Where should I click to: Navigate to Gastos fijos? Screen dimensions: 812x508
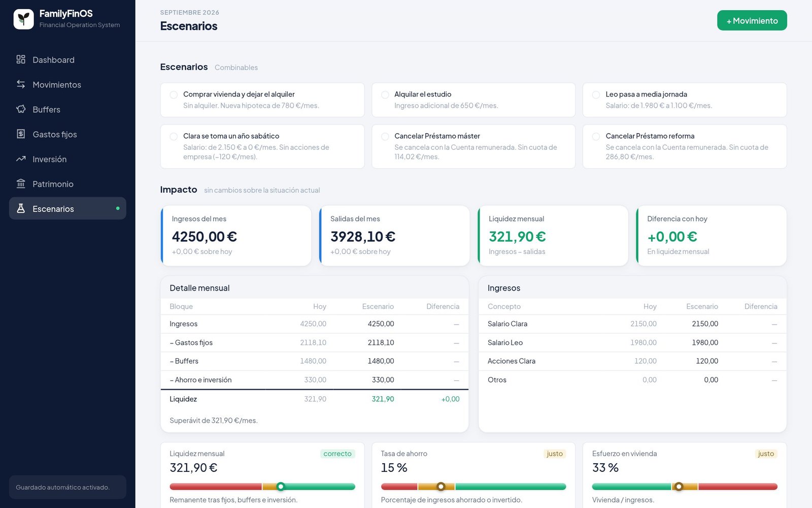(67, 134)
